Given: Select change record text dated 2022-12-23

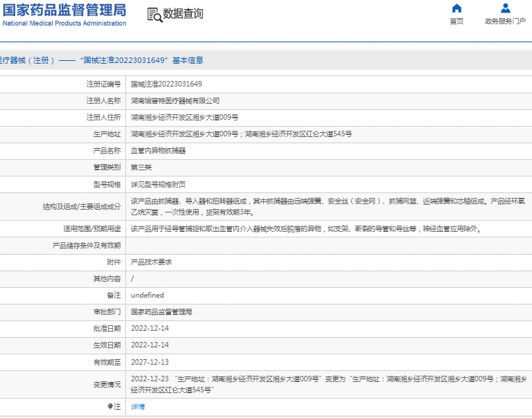Looking at the screenshot, I should click(x=329, y=385).
